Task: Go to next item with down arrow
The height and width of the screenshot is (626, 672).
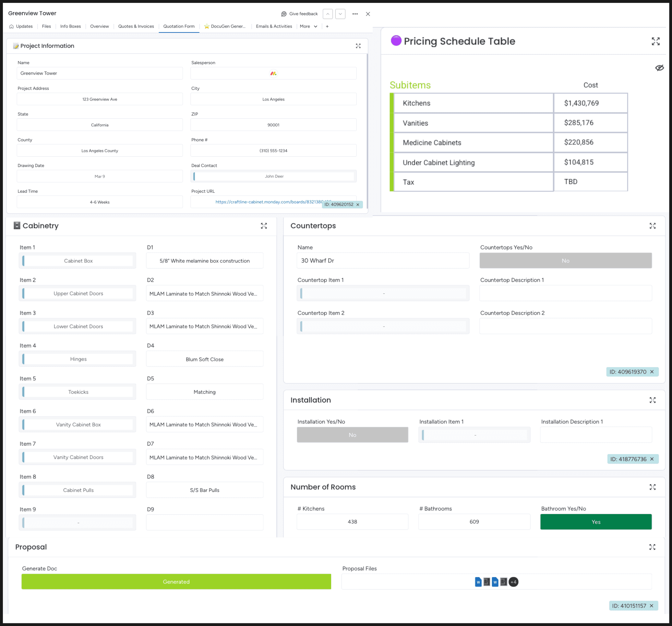Action: point(340,14)
